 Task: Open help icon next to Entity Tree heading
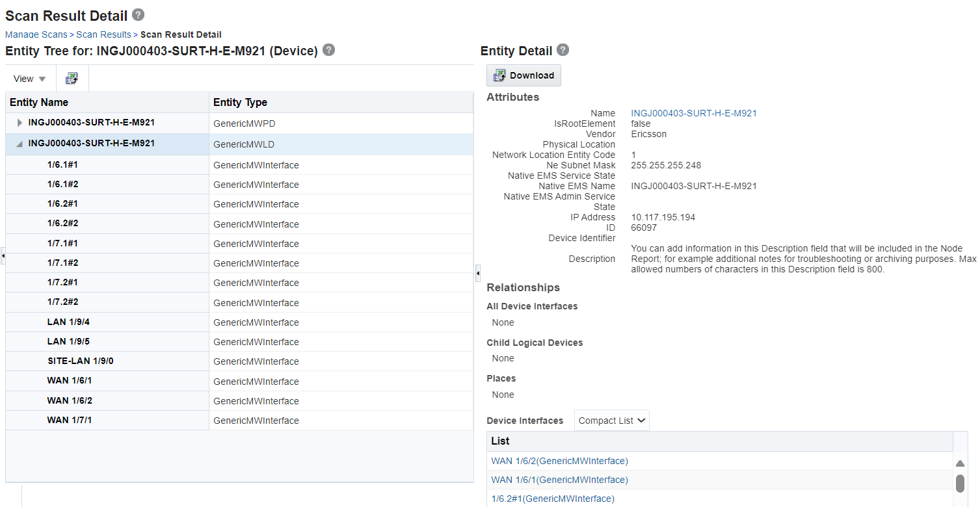pos(328,50)
